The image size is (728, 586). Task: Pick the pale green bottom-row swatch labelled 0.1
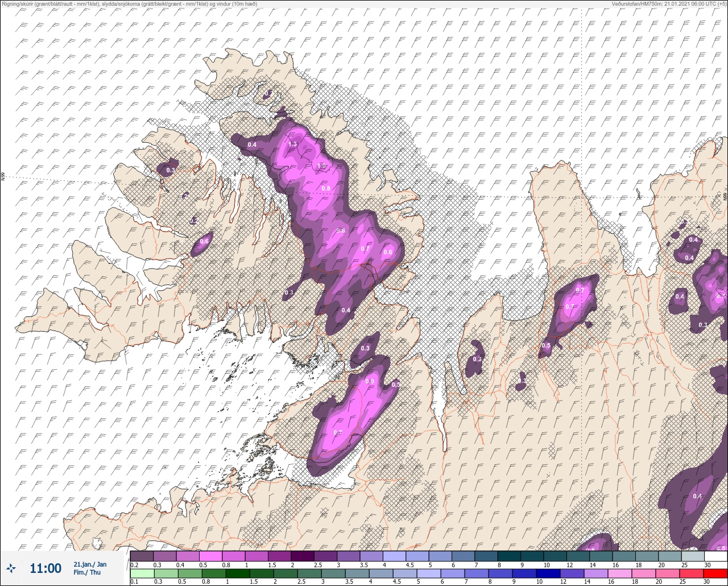point(142,573)
